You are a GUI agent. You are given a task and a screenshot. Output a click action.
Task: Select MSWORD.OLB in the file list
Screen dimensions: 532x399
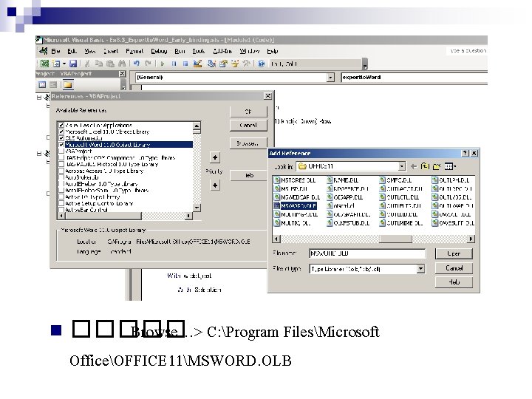point(295,205)
